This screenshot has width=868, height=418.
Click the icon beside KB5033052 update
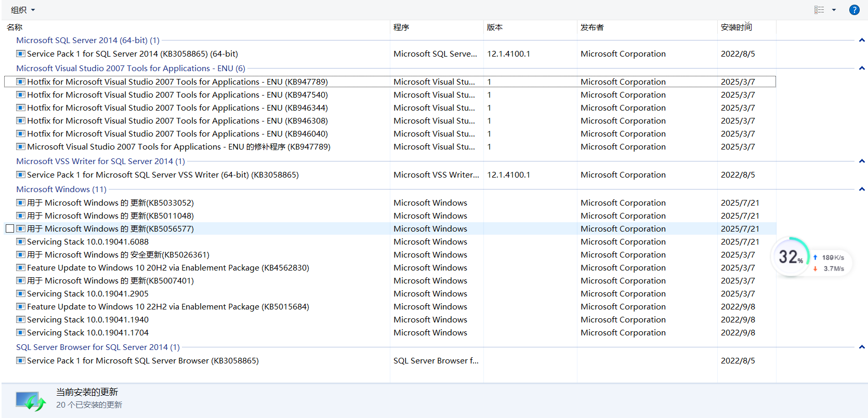(x=21, y=203)
